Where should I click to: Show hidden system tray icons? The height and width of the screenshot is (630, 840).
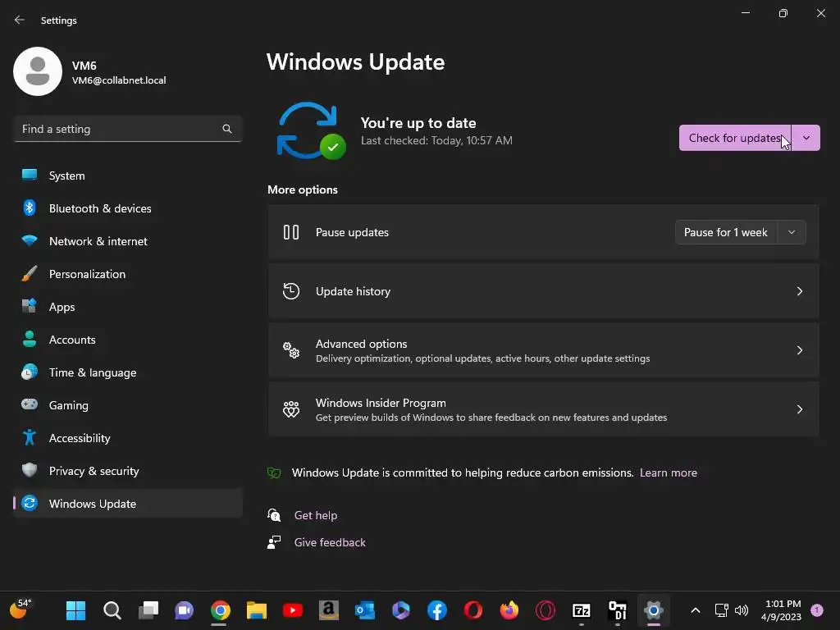(696, 610)
